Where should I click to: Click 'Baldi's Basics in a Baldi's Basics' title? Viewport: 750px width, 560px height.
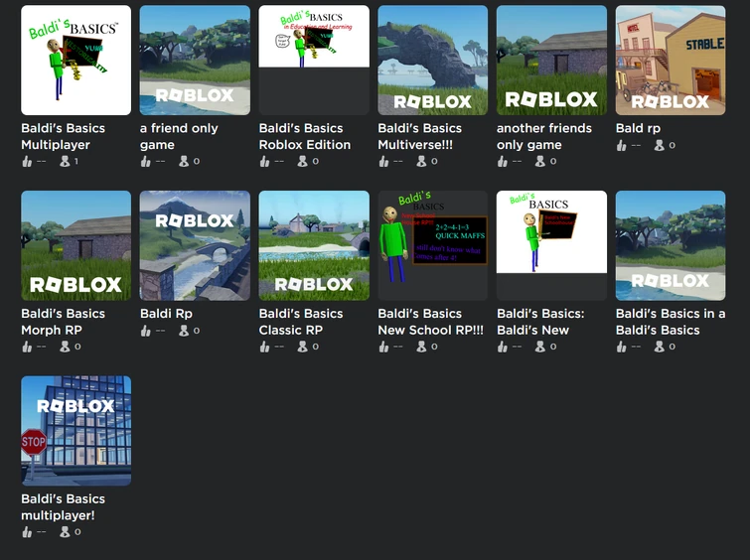click(671, 322)
